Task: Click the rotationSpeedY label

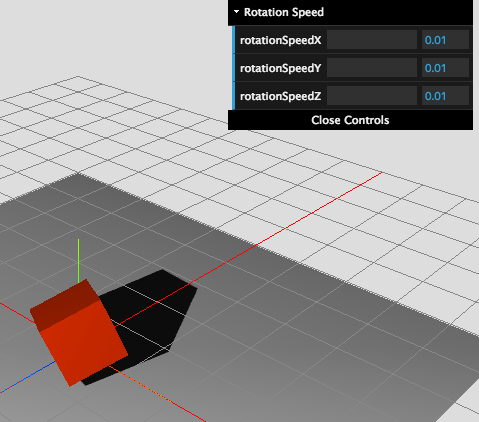Action: click(280, 68)
